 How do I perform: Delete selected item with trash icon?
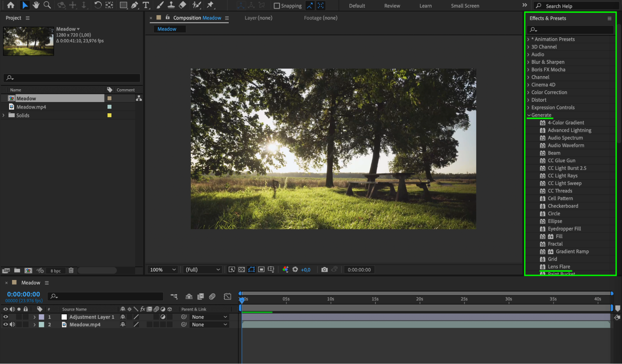click(x=71, y=270)
